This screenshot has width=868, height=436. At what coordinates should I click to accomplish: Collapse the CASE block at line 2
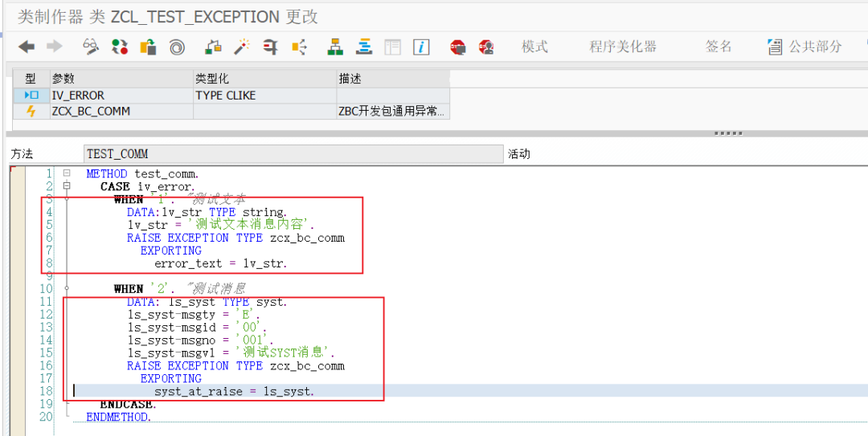pos(67,186)
